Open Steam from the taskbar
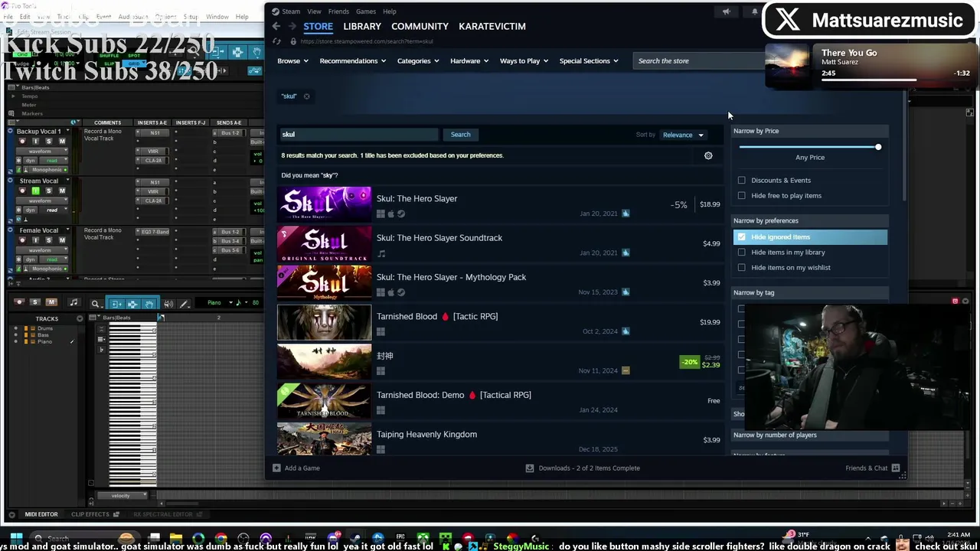 [x=355, y=539]
